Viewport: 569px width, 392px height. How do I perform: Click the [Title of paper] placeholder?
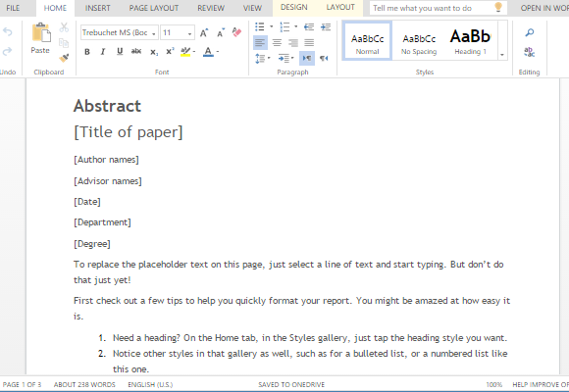[129, 132]
